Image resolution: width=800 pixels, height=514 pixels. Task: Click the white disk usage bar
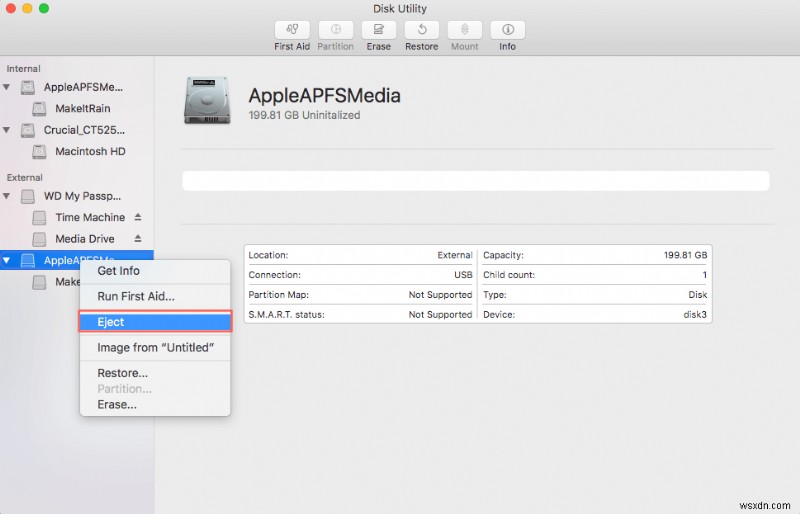tap(476, 181)
